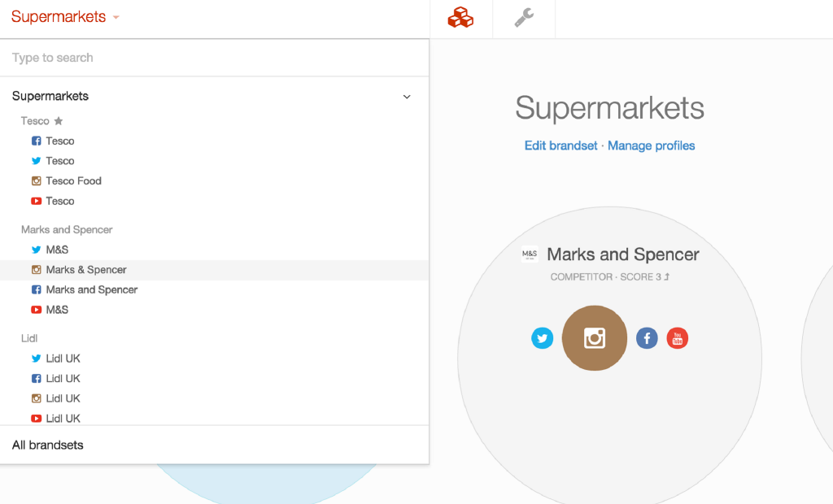Image resolution: width=833 pixels, height=504 pixels.
Task: Click the Type to search field
Action: click(x=213, y=58)
